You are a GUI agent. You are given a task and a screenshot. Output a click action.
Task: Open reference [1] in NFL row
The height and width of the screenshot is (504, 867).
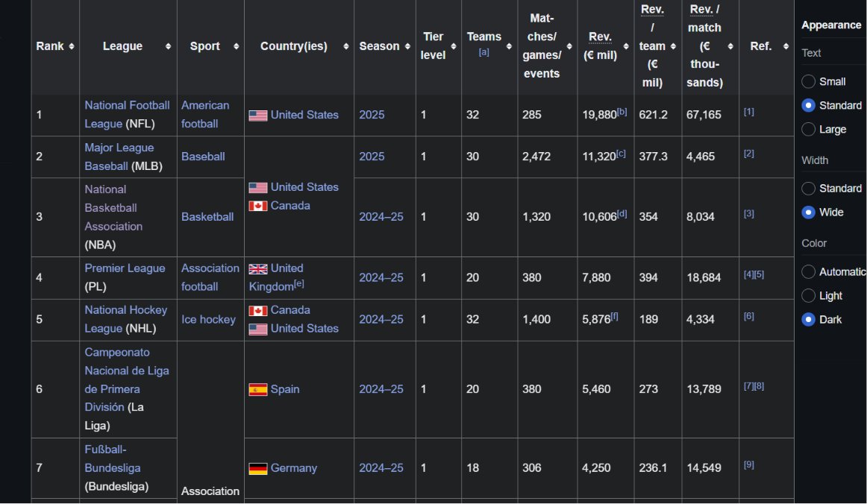point(748,112)
